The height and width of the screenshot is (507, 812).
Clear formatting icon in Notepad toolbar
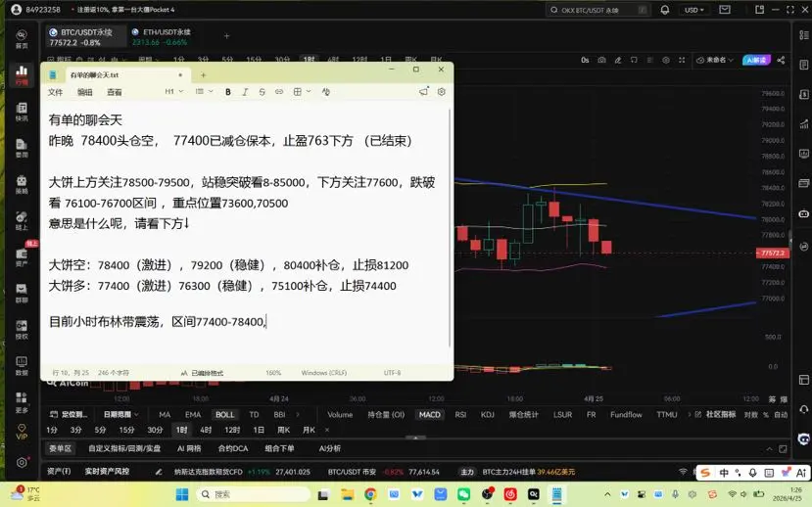click(x=326, y=92)
